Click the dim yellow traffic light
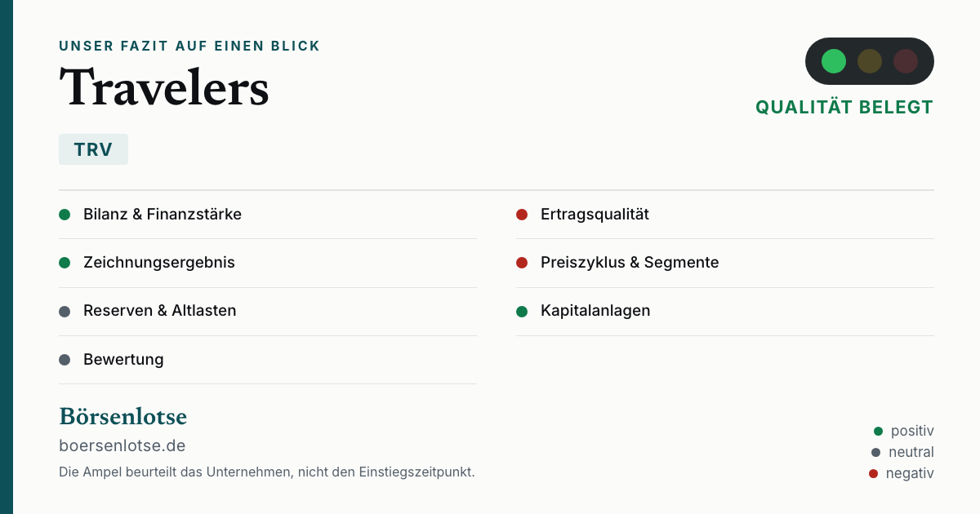 [x=870, y=61]
